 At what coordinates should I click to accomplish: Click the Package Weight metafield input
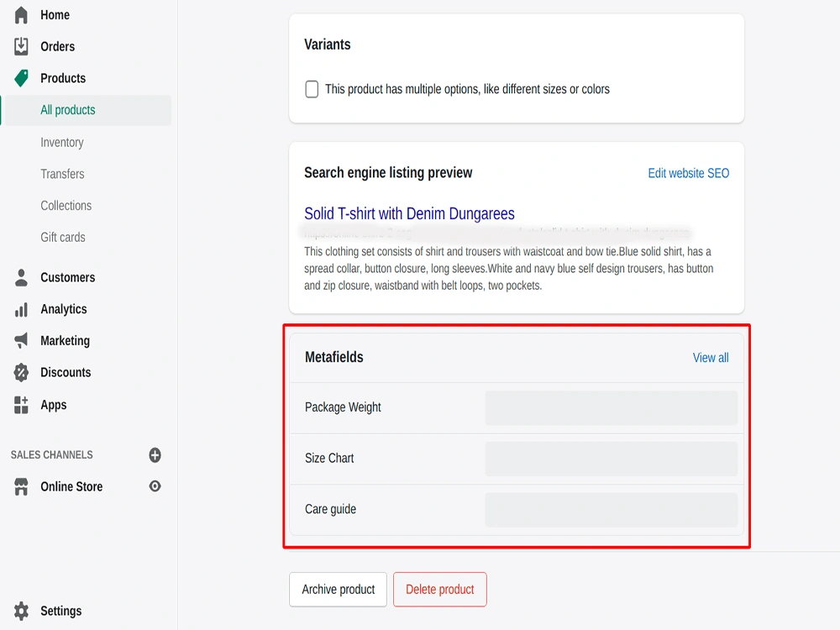612,407
